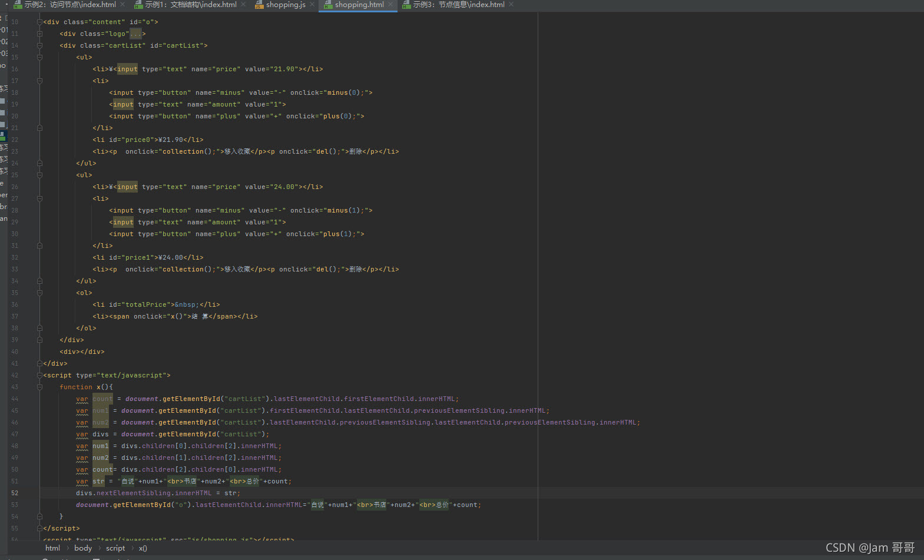Click line number 10 in the gutter
Viewport: 924px width, 560px height.
(x=15, y=22)
